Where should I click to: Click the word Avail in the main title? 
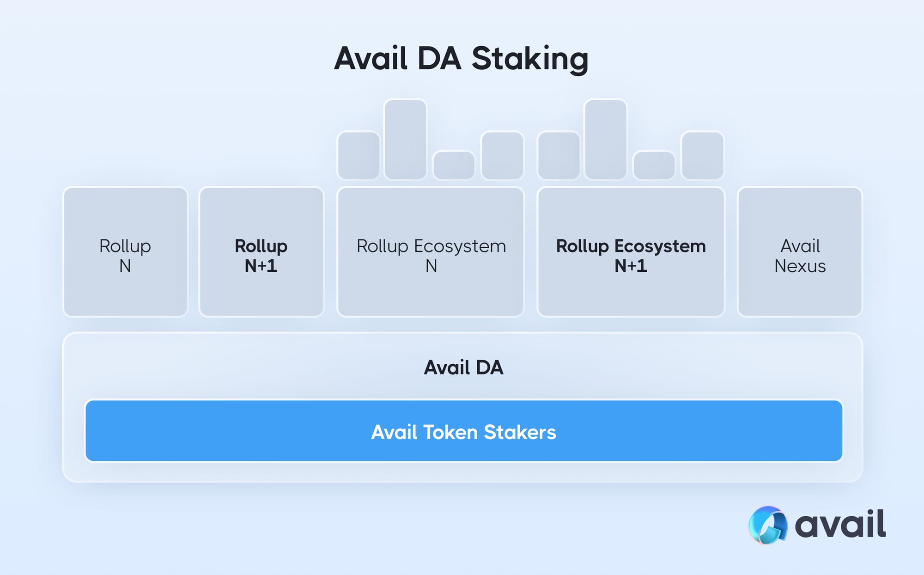click(x=371, y=59)
